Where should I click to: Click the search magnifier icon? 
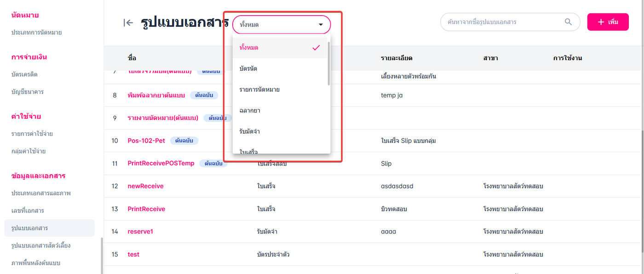tap(569, 22)
